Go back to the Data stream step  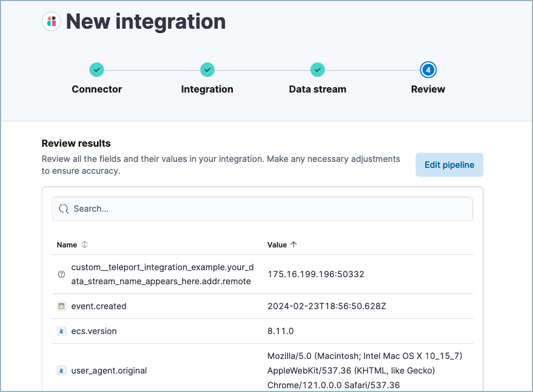coord(317,89)
